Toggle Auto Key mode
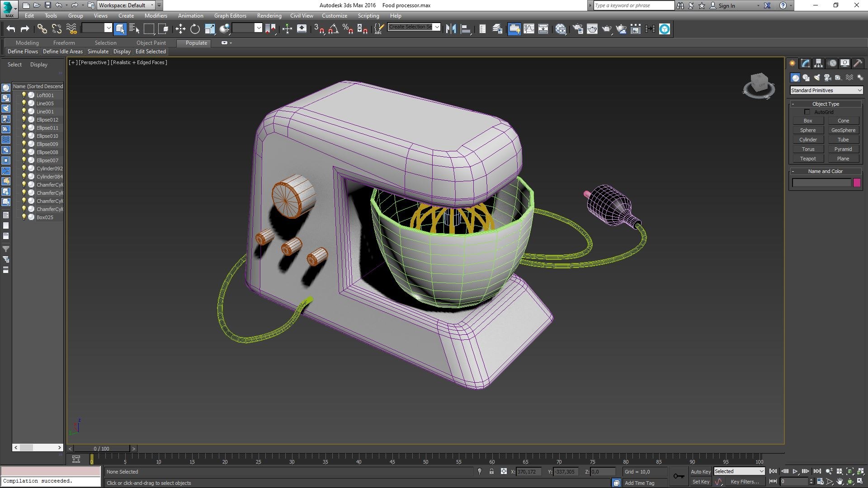This screenshot has width=868, height=488. pyautogui.click(x=701, y=471)
